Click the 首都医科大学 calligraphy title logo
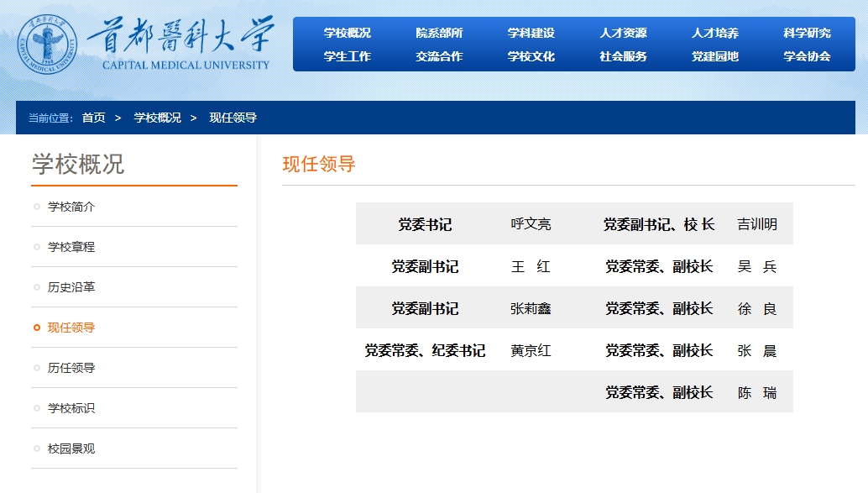The height and width of the screenshot is (493, 868). tap(180, 35)
